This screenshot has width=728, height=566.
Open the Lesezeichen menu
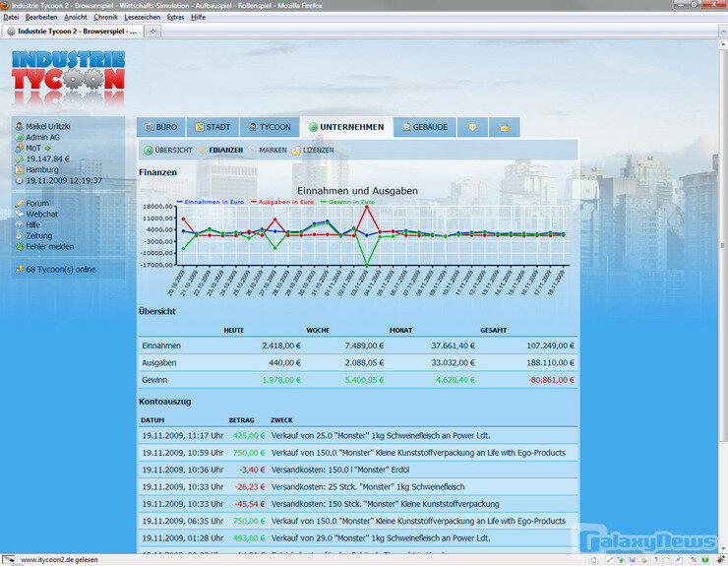tap(142, 17)
